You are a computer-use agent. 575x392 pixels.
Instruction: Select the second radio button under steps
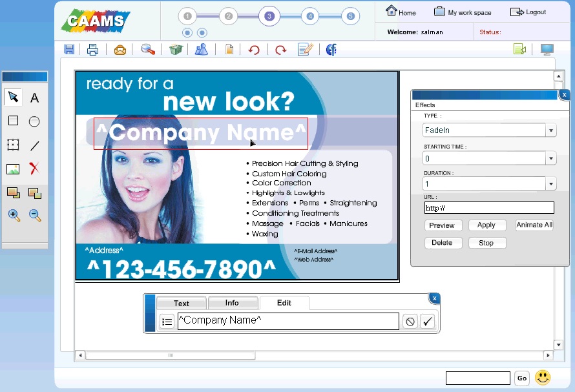202,33
